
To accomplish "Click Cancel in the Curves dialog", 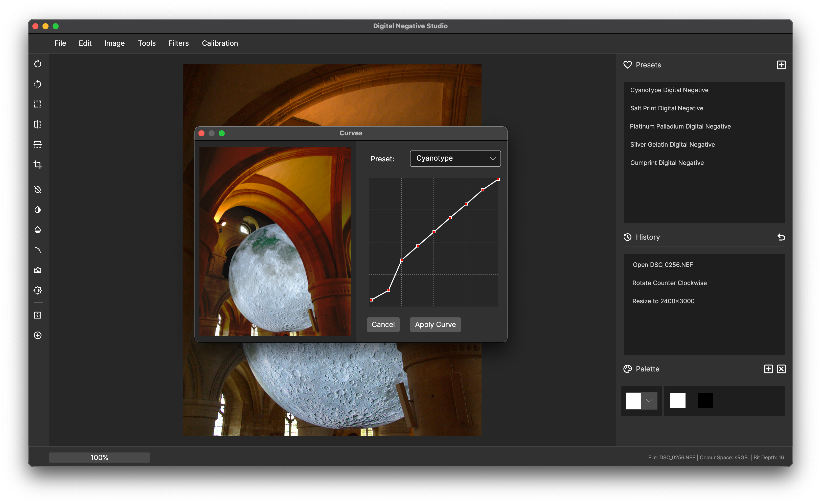I will 383,324.
